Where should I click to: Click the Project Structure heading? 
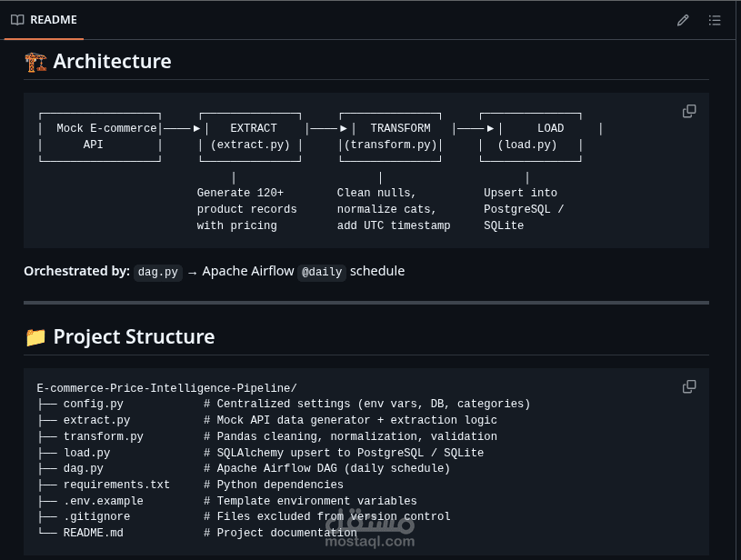(134, 337)
